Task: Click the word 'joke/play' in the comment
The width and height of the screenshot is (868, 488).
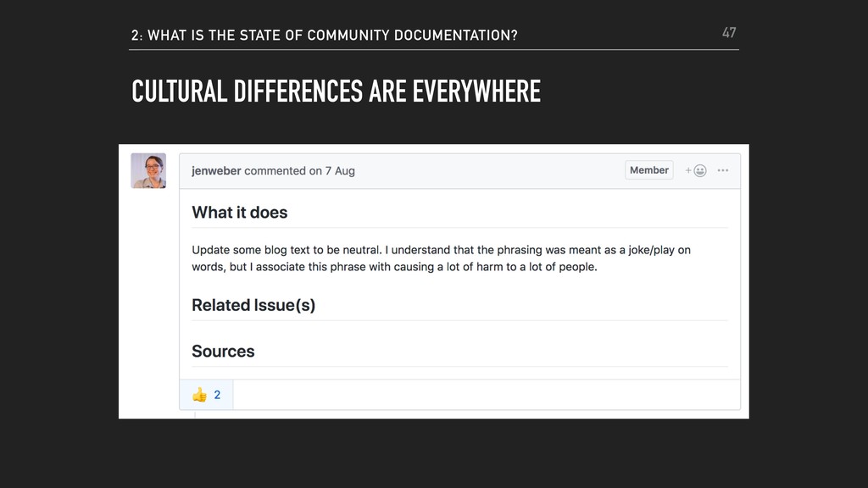Action: [652, 250]
